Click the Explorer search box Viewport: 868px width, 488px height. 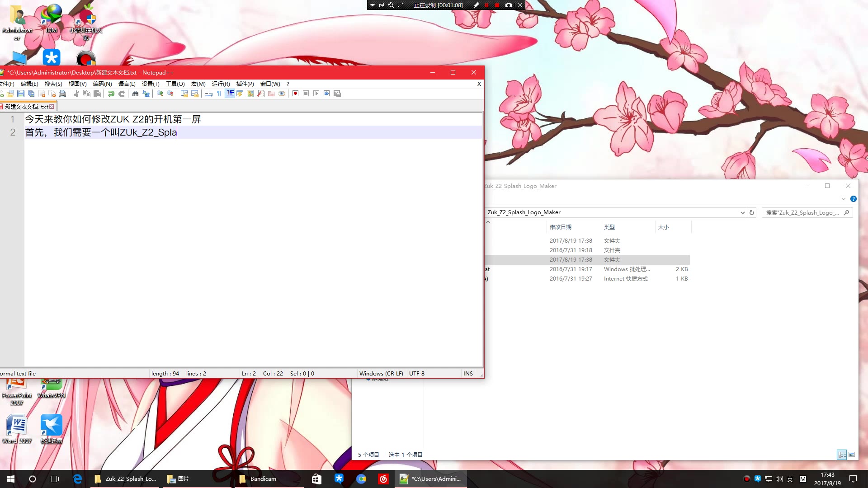807,213
